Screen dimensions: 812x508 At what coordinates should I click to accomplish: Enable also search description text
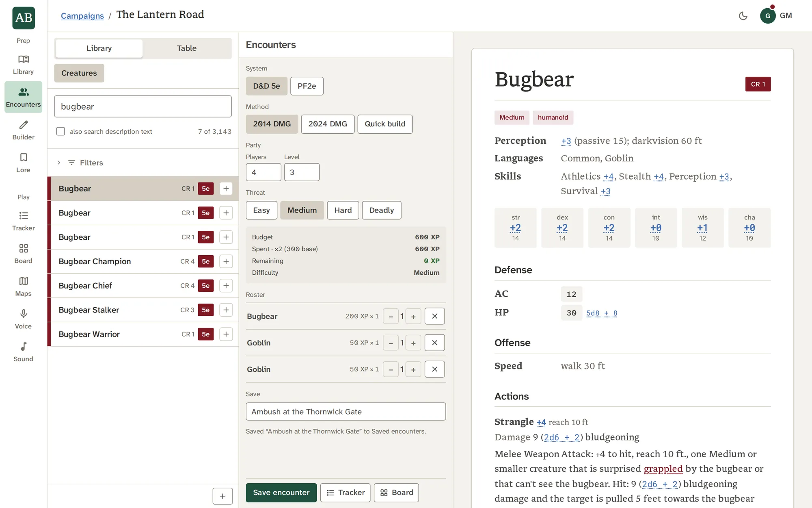60,131
